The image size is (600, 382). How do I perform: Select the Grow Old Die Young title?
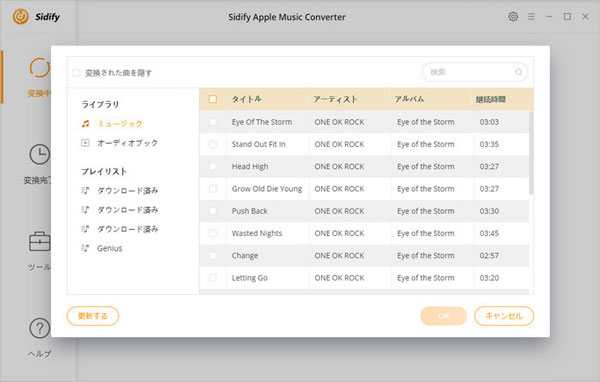(267, 189)
